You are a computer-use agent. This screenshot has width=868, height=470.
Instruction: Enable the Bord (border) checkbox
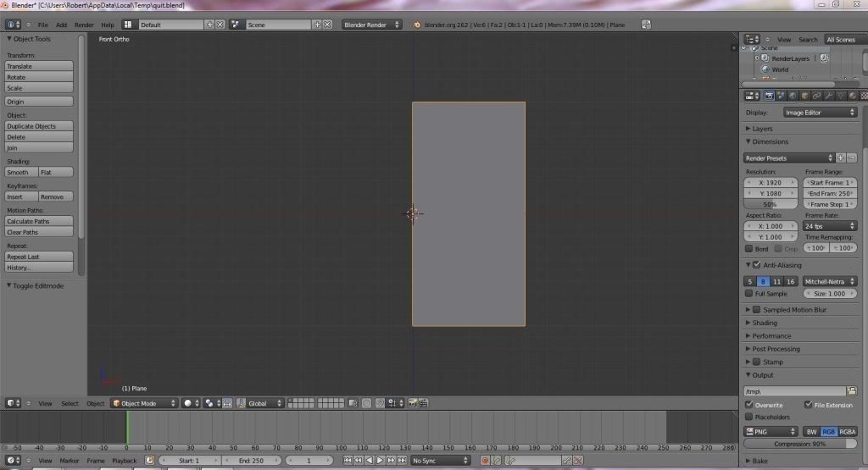[x=749, y=249]
